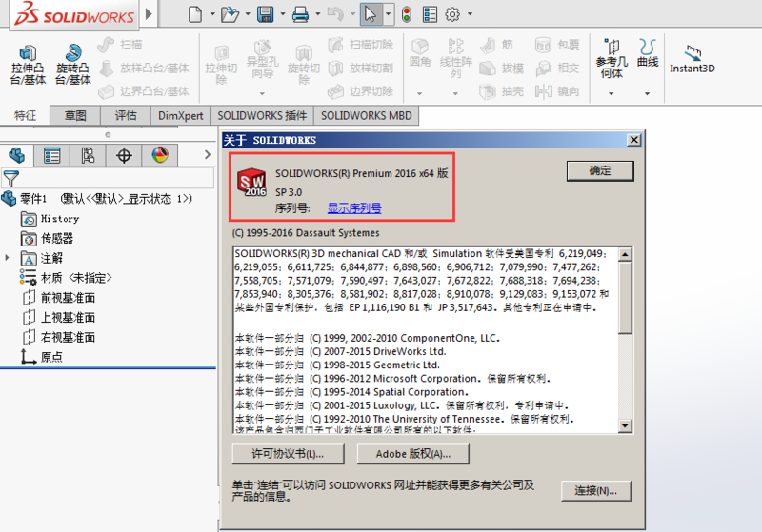Toggle the Instant3D button

point(692,59)
